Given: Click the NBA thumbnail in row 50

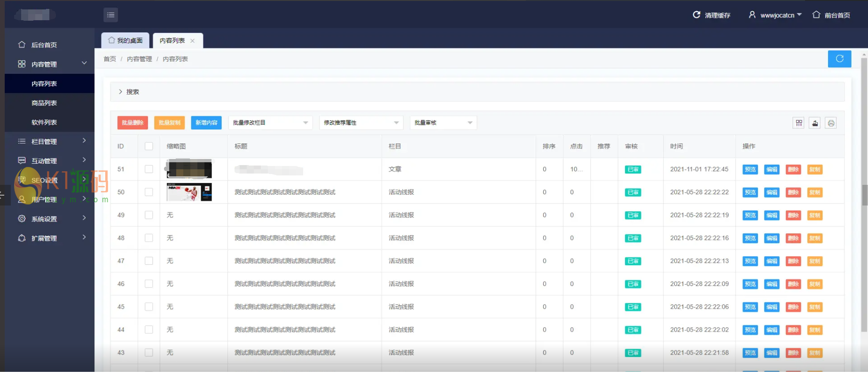Looking at the screenshot, I should pyautogui.click(x=189, y=192).
